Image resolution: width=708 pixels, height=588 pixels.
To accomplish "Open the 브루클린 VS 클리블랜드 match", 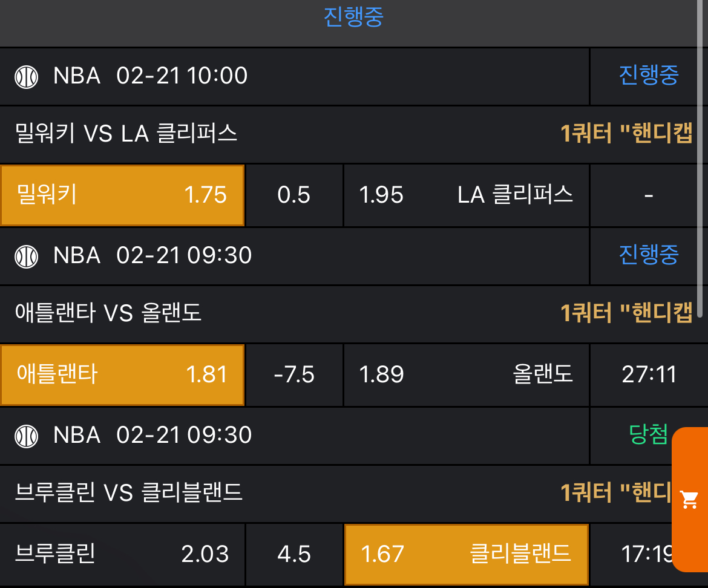I will point(128,492).
